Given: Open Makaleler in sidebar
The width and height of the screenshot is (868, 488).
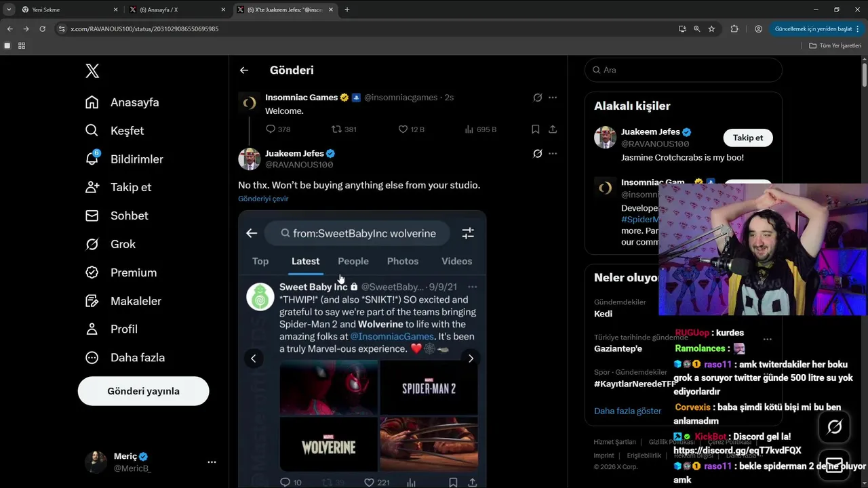Looking at the screenshot, I should coord(123,301).
